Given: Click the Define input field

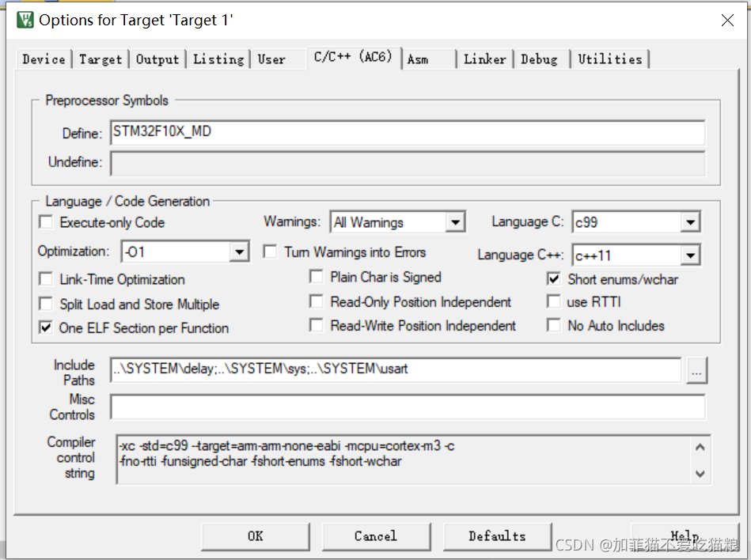Looking at the screenshot, I should point(408,133).
